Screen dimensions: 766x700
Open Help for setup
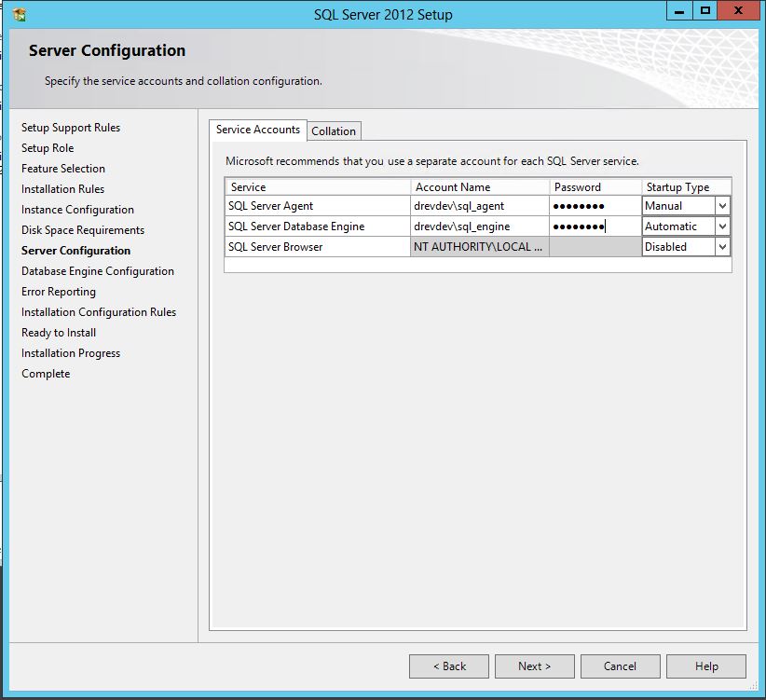(706, 666)
